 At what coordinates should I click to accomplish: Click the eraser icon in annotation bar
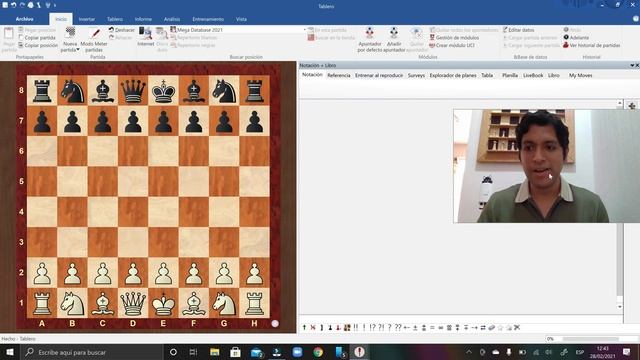coord(492,327)
